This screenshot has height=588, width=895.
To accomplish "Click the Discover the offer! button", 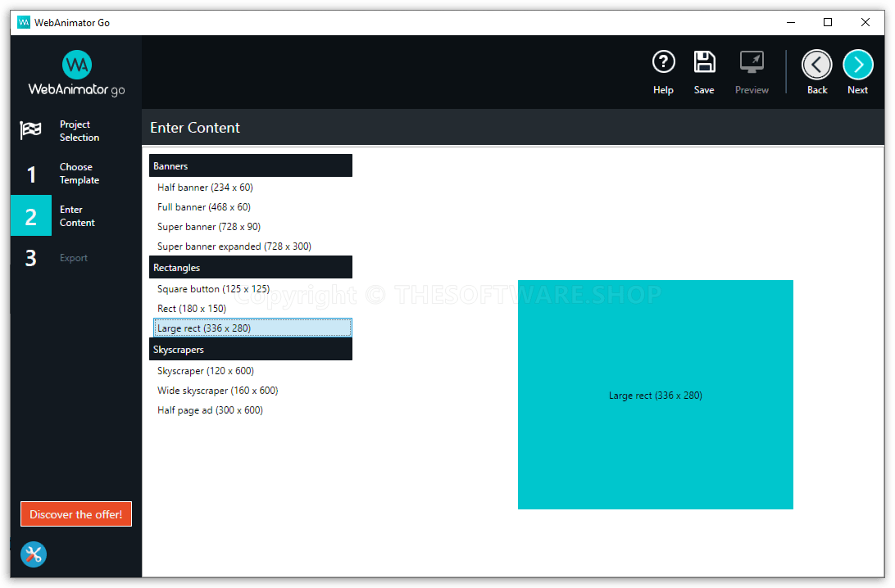I will tap(76, 514).
